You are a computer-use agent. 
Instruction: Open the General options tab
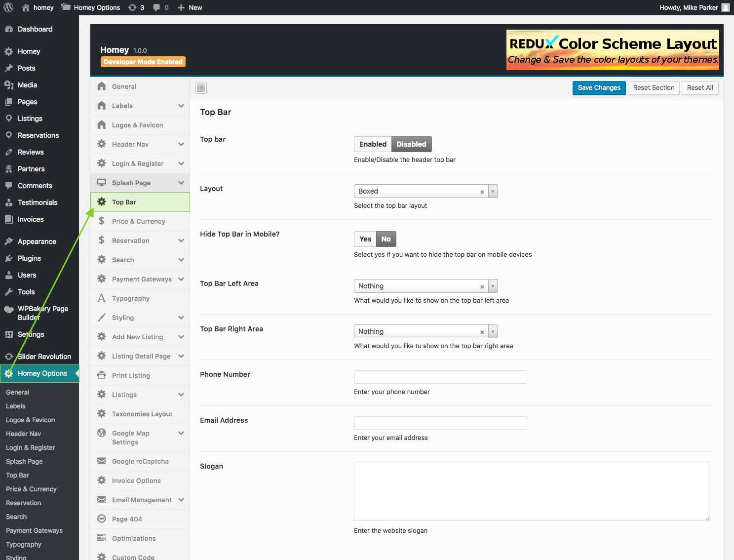(140, 86)
